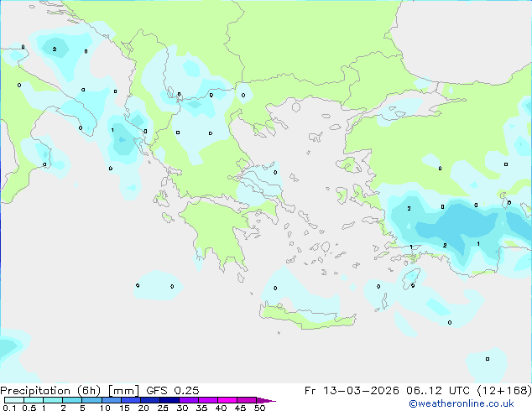
Task: Click the 'Fr 13-03-2026' date text
Action: [352, 391]
